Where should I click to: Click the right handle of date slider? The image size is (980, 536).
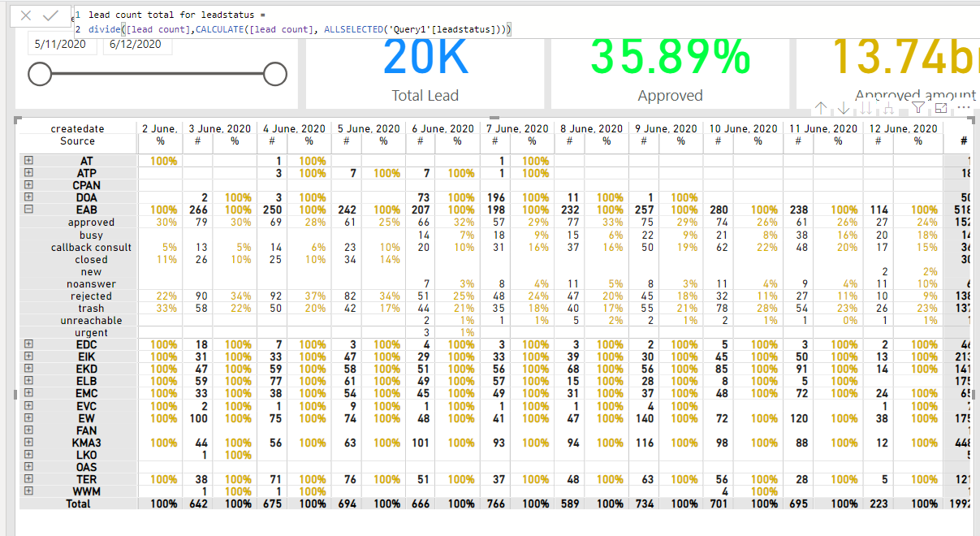275,75
